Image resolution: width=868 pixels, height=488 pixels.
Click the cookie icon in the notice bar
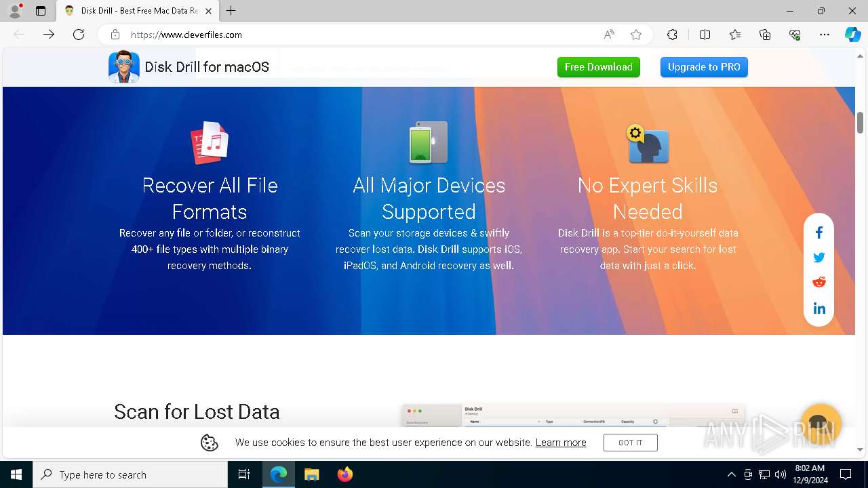pos(210,443)
